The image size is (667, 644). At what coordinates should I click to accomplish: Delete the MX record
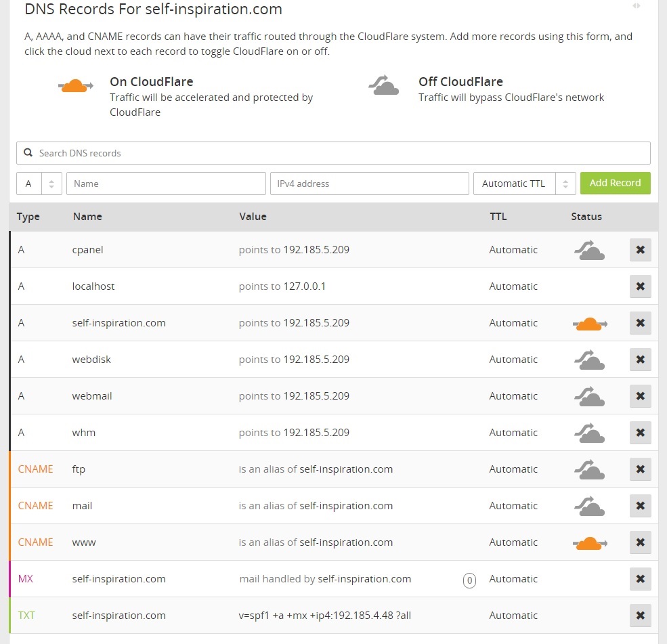(640, 579)
